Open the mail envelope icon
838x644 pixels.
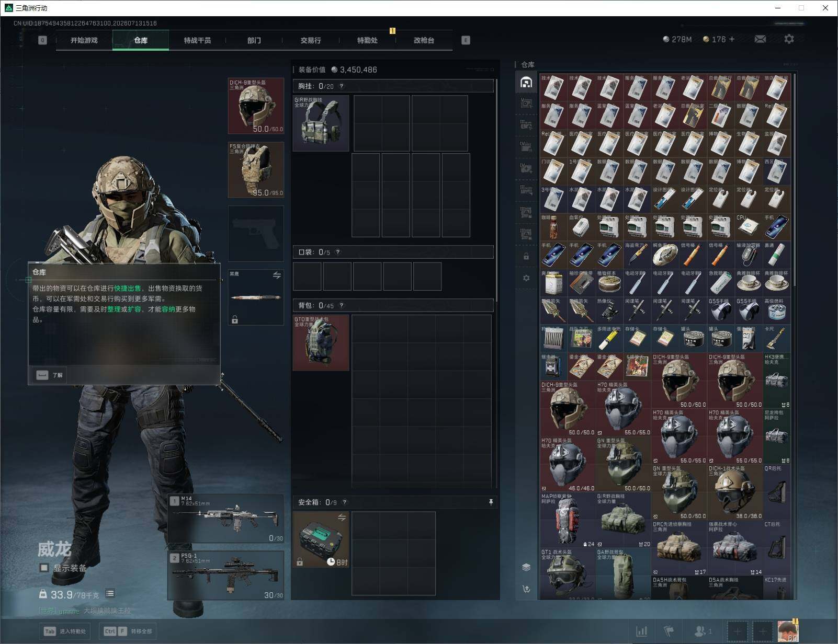tap(760, 39)
